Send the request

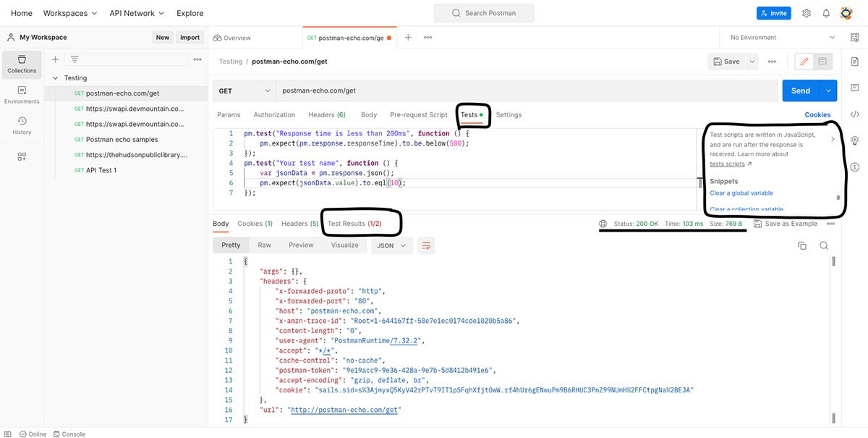tap(799, 90)
